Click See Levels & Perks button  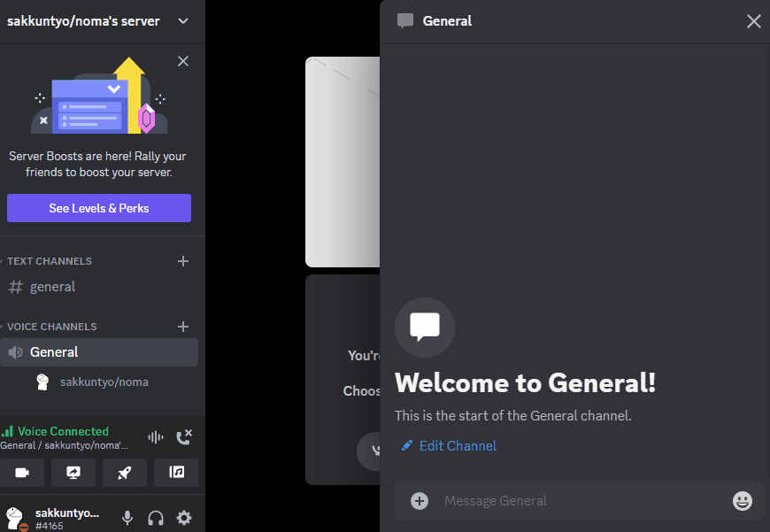pyautogui.click(x=98, y=208)
